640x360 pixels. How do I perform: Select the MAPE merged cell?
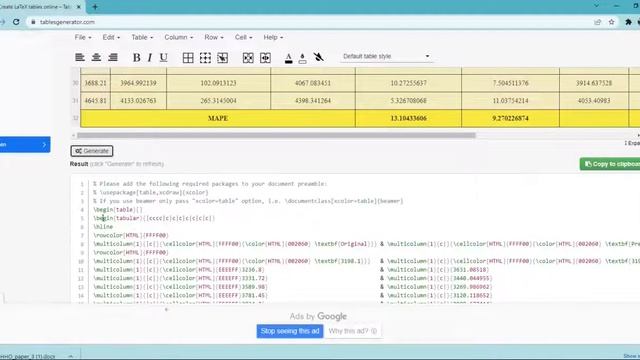pos(218,118)
